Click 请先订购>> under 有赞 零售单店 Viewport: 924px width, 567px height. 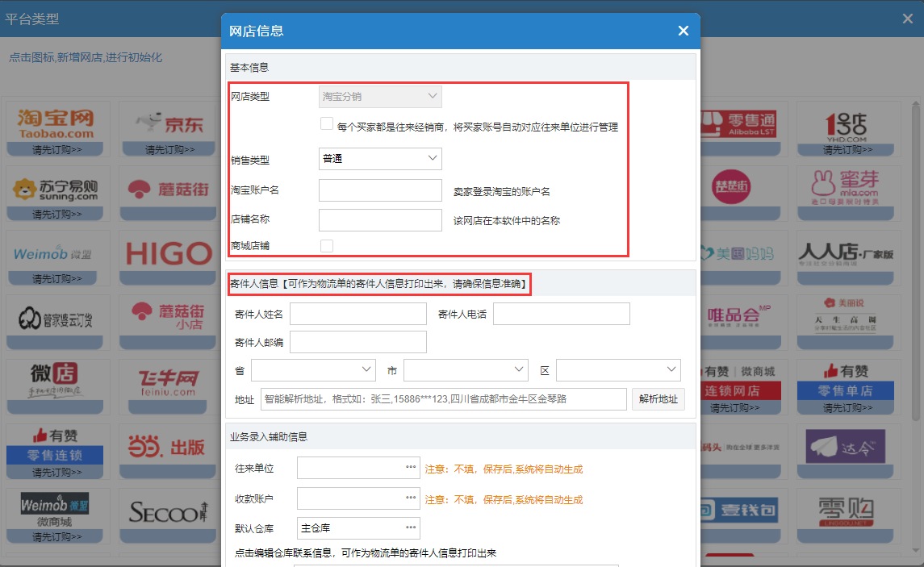(x=847, y=407)
